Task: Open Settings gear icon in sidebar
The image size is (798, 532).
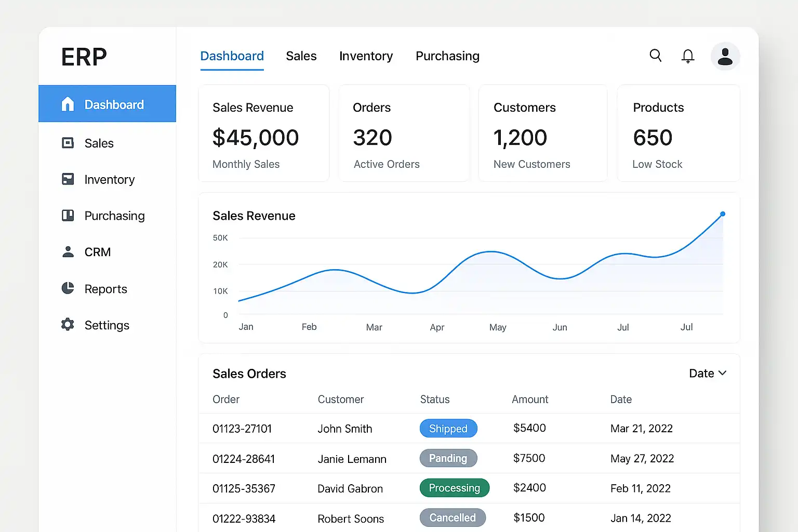Action: click(68, 325)
